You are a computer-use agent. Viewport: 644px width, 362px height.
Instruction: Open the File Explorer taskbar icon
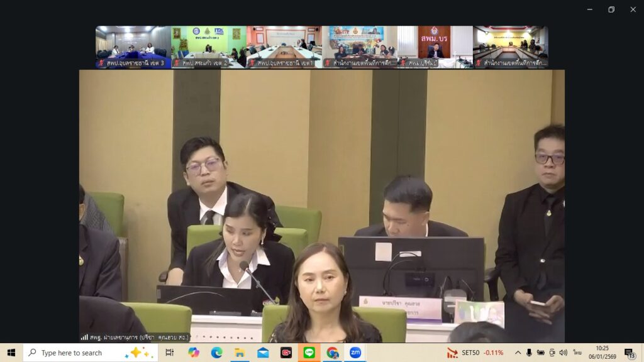pos(240,353)
